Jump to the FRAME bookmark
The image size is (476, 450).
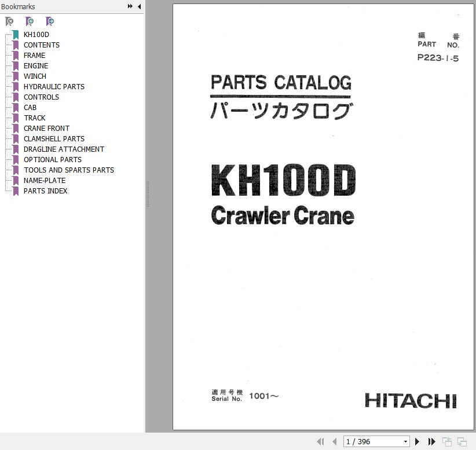(x=34, y=55)
